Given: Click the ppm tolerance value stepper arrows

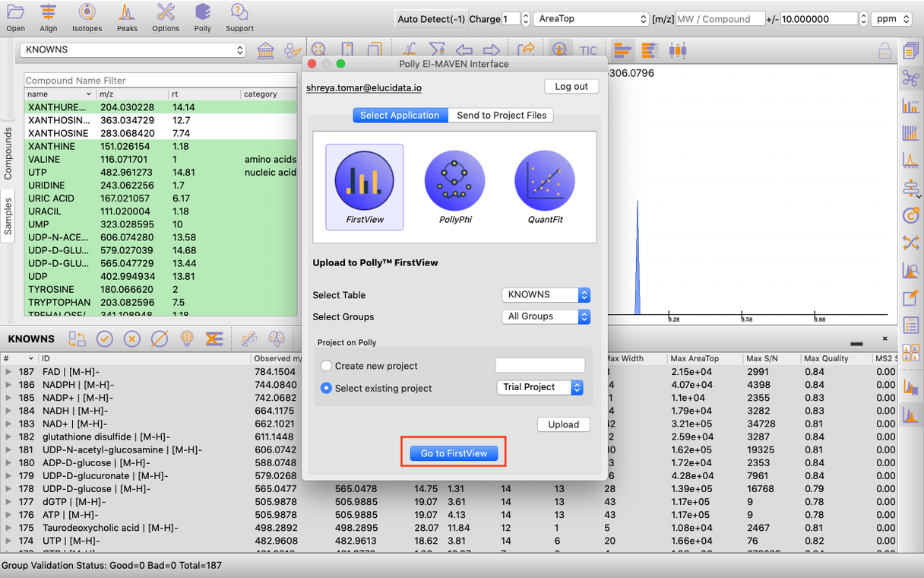Looking at the screenshot, I should click(x=863, y=19).
